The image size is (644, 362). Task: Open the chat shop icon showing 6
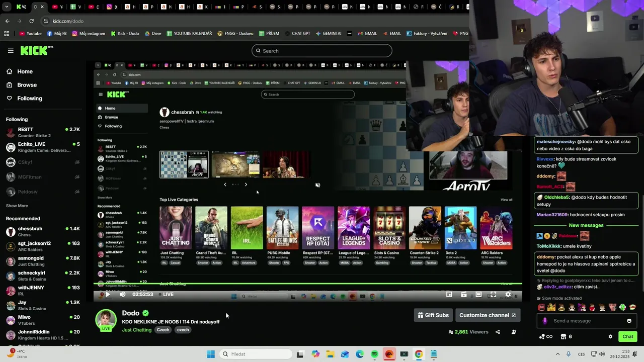(x=566, y=337)
